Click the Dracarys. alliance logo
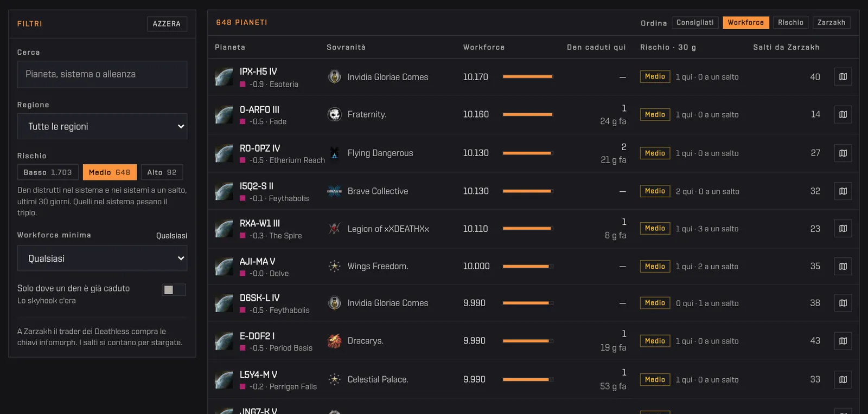868x414 pixels. 334,341
